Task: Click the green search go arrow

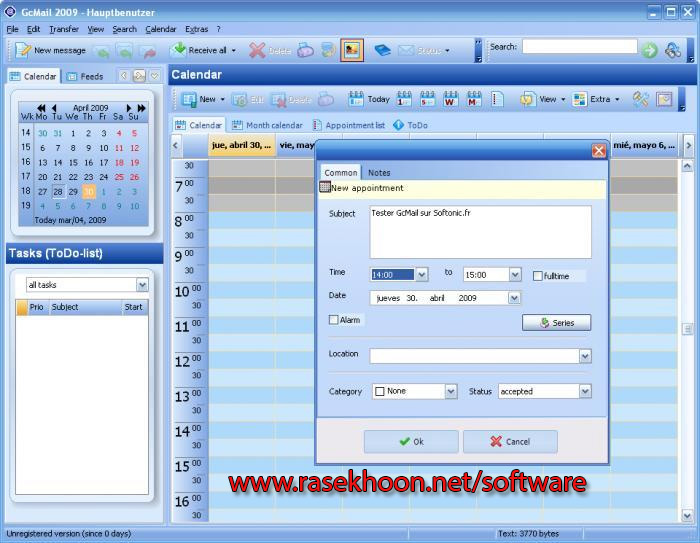Action: tap(650, 50)
